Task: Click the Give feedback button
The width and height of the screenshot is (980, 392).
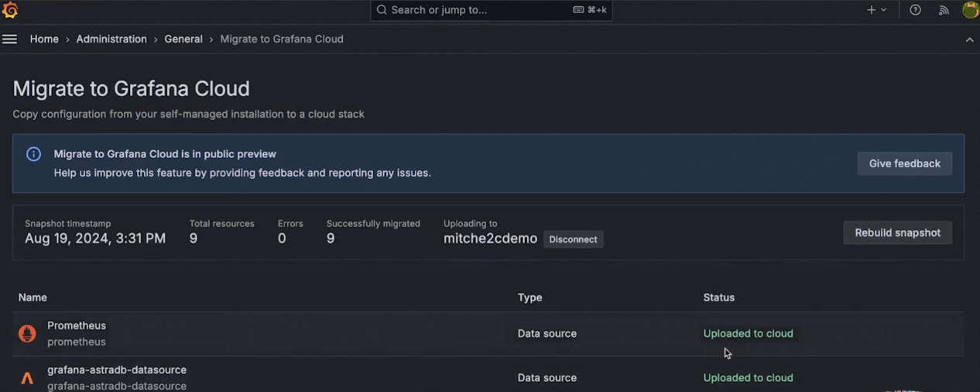Action: [905, 163]
